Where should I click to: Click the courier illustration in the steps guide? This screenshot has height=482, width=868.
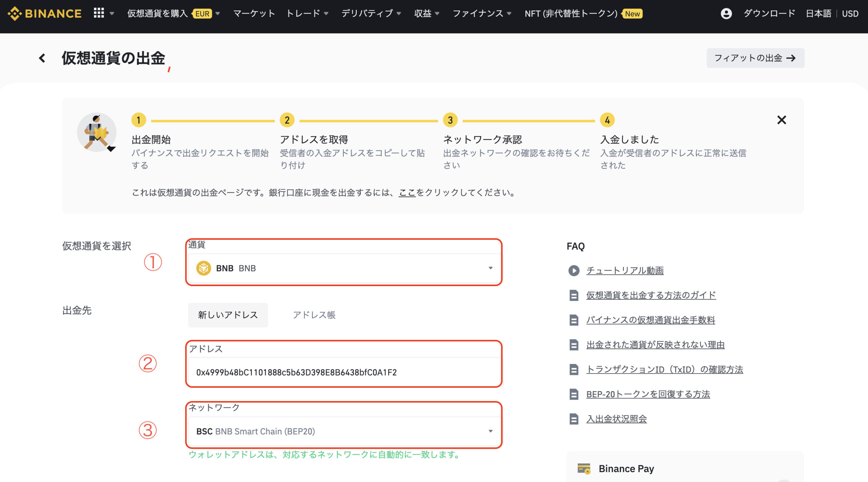click(97, 133)
